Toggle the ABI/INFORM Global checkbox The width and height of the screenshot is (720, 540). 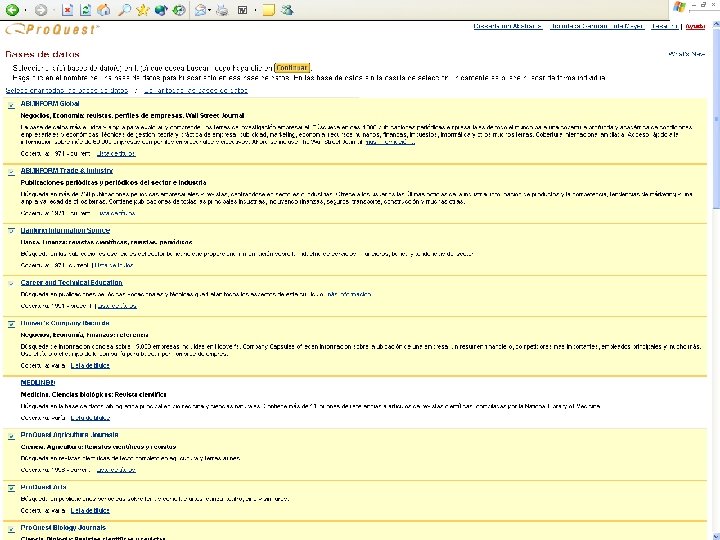click(x=11, y=105)
